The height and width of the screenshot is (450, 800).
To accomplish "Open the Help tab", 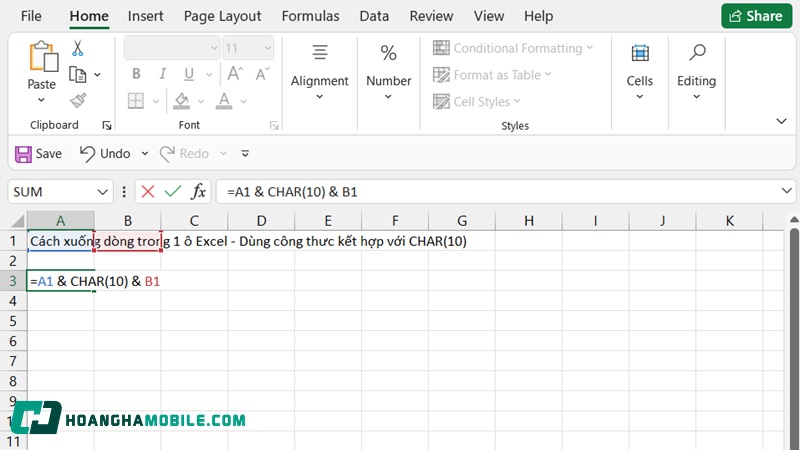I will (x=538, y=16).
